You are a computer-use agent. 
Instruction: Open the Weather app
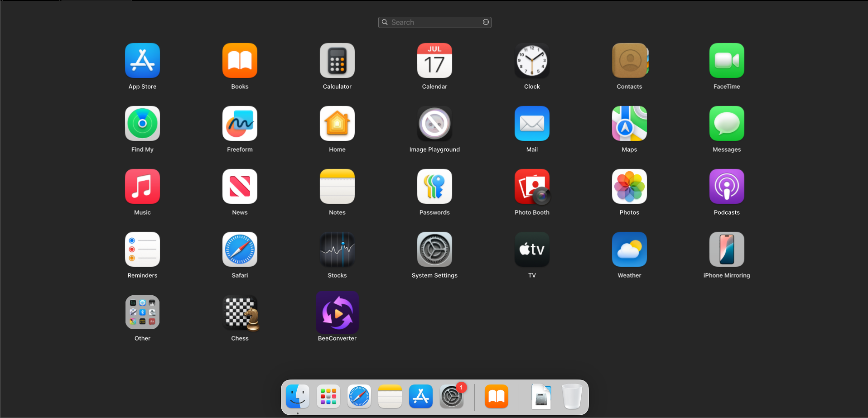pos(629,250)
